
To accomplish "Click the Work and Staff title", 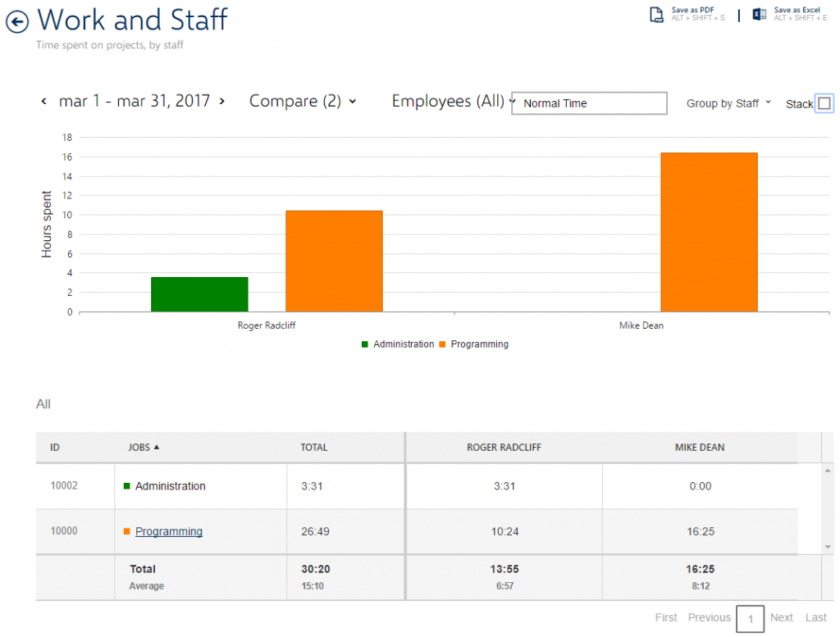I will (x=132, y=20).
